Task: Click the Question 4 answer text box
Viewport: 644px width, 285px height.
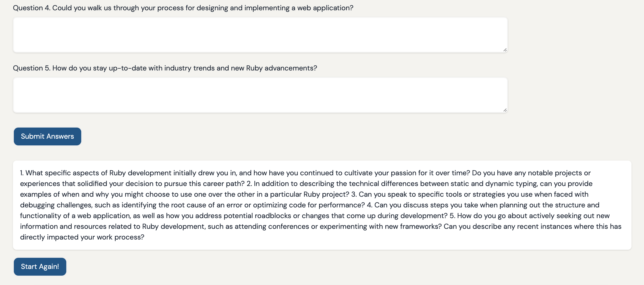Action: tap(260, 35)
